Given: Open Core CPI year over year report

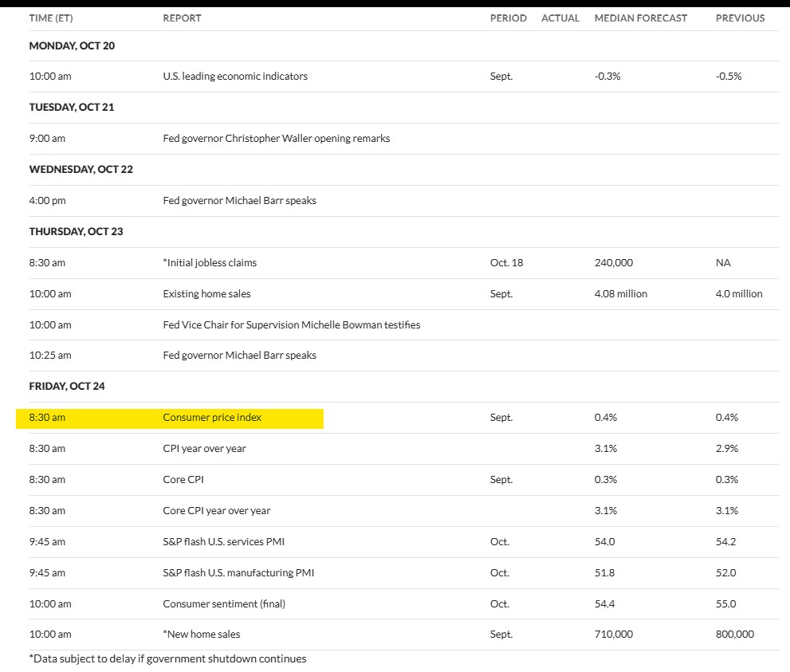Looking at the screenshot, I should tap(217, 511).
